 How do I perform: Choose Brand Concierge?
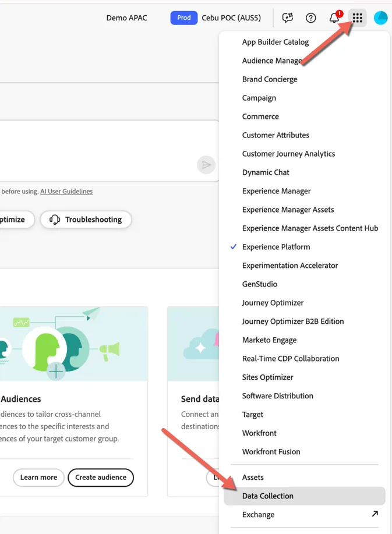(x=270, y=79)
